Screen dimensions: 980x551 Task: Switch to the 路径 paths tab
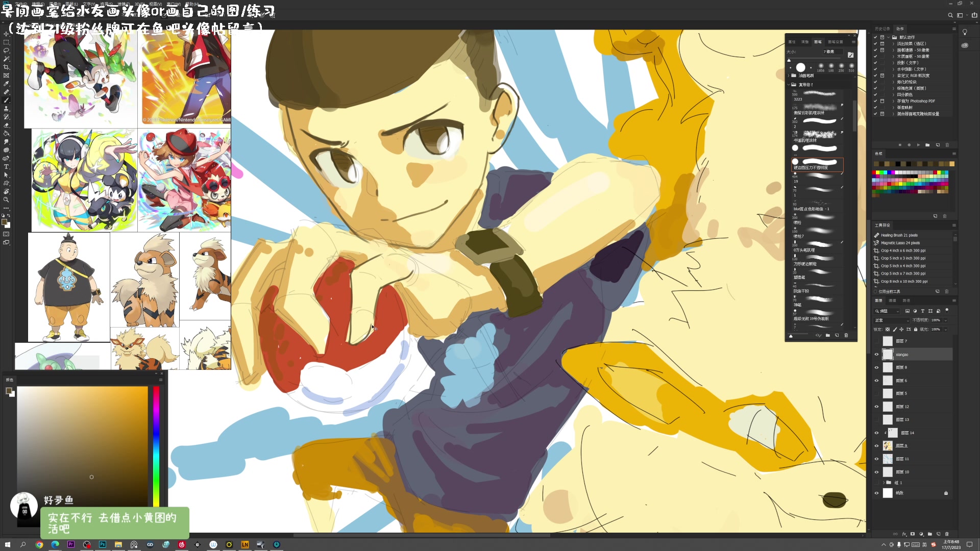[906, 301]
